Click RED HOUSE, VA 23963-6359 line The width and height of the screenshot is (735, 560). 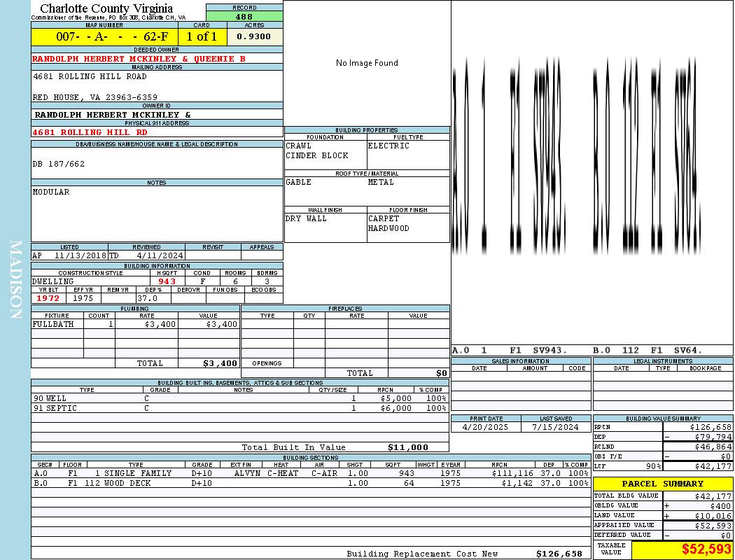(95, 97)
